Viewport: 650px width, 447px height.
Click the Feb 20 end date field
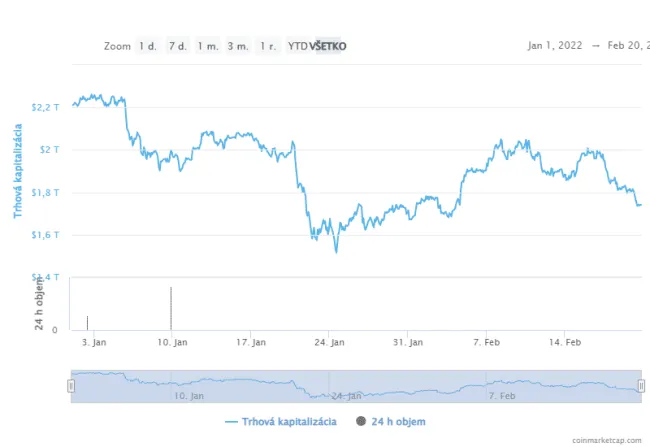point(626,46)
